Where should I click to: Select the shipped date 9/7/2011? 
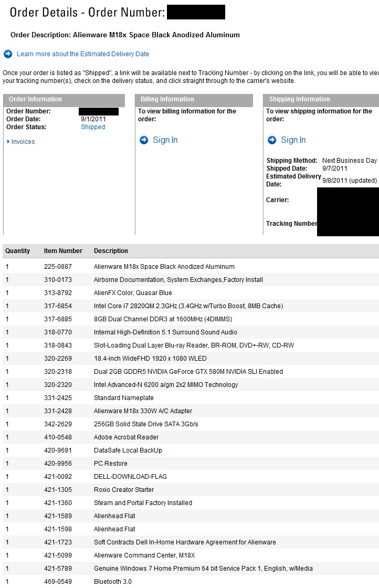point(335,169)
